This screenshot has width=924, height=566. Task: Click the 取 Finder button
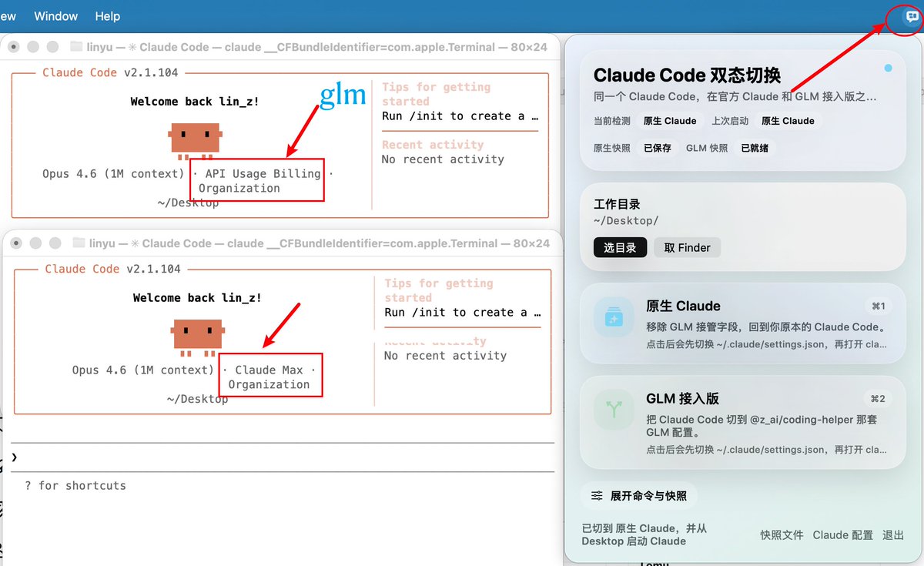[688, 247]
